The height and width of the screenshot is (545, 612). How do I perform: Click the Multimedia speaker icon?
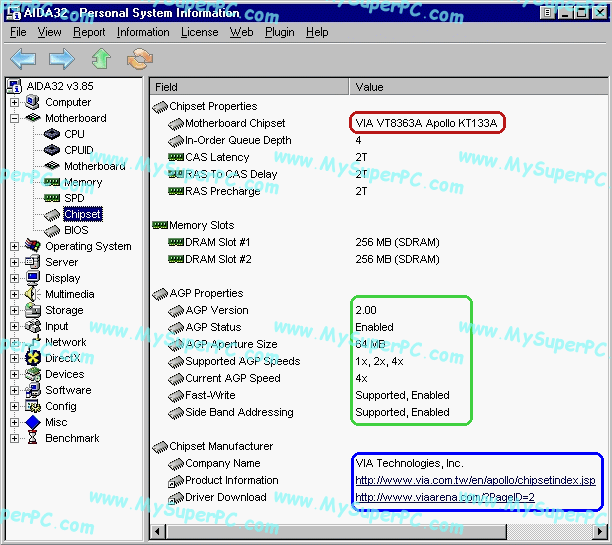(x=32, y=294)
